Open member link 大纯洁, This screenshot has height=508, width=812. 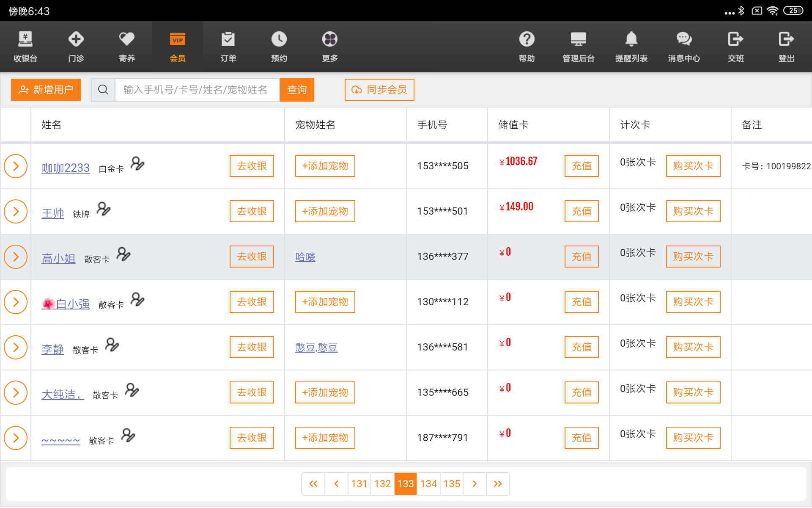click(x=63, y=395)
